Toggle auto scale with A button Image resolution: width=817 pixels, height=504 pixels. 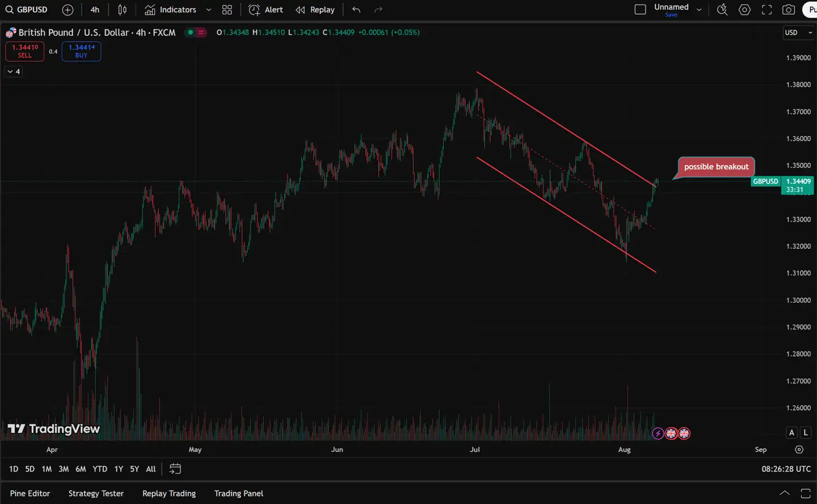(x=791, y=433)
